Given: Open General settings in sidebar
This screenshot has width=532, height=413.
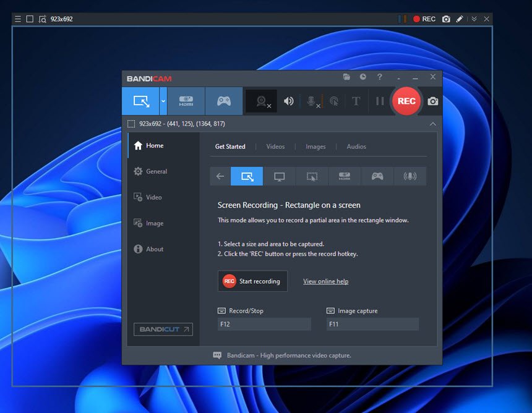Looking at the screenshot, I should coord(163,171).
